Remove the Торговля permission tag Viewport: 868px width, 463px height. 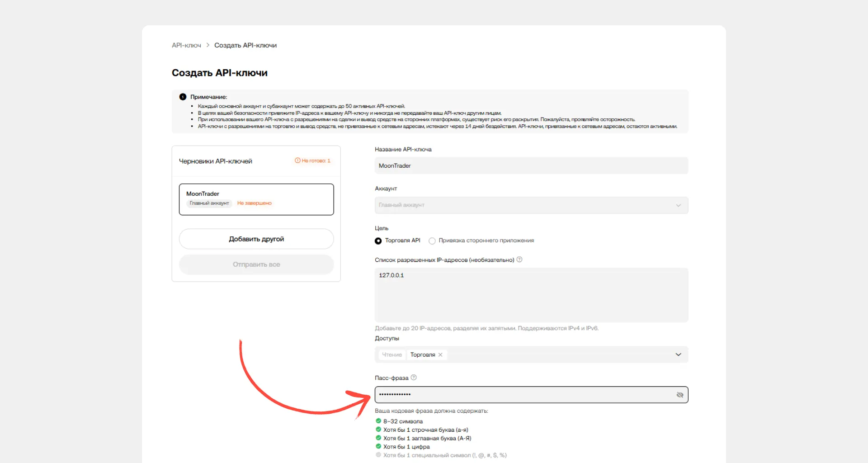tap(440, 355)
